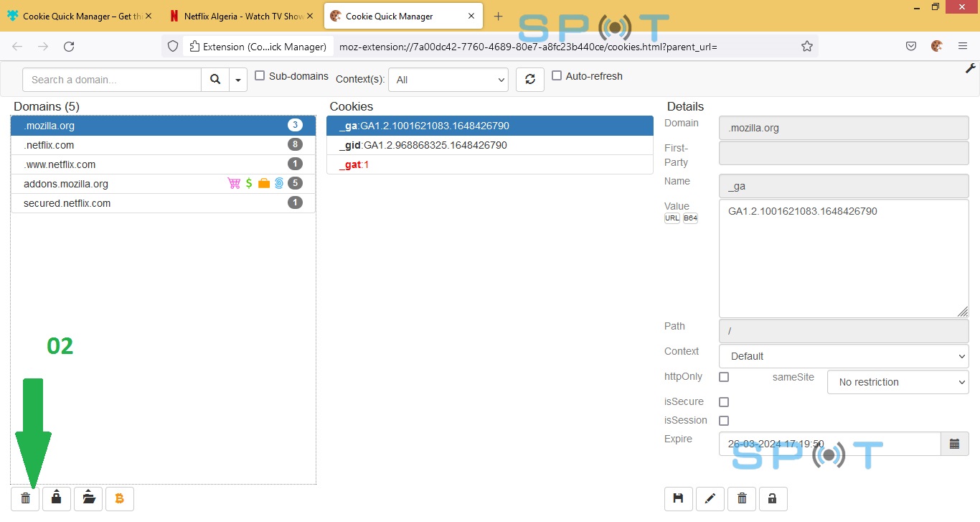Click the Path field

click(x=844, y=331)
